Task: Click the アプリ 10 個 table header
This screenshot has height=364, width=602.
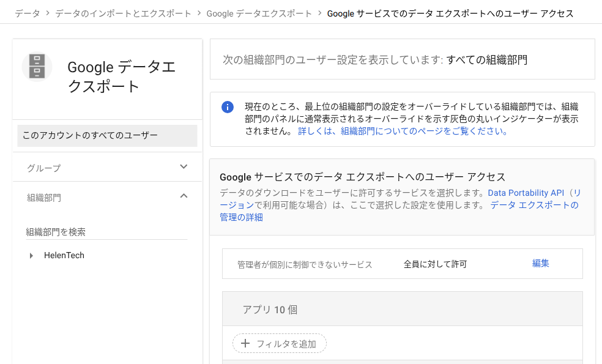Action: click(270, 310)
